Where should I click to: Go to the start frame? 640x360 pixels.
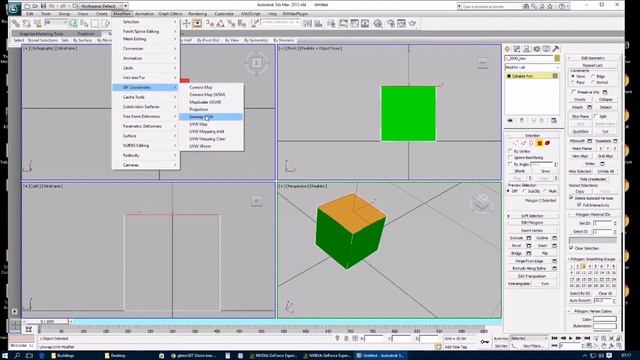[x=554, y=338]
